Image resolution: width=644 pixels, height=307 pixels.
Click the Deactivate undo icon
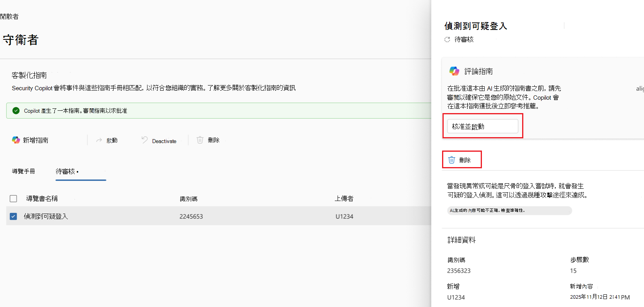tap(145, 140)
